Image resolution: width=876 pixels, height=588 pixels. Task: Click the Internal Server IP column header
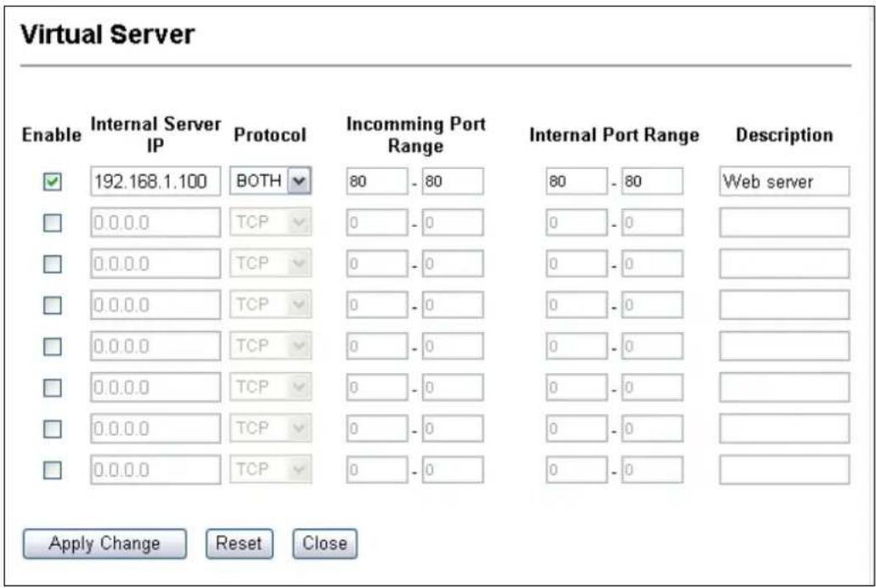(155, 134)
